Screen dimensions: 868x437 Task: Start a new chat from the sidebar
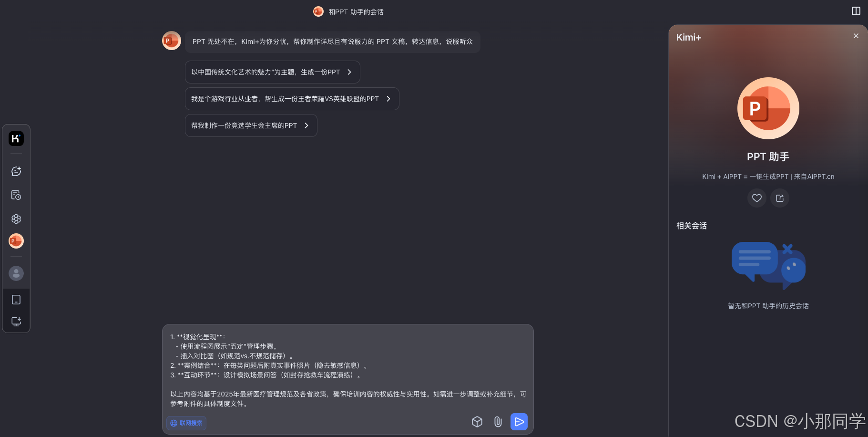[16, 171]
